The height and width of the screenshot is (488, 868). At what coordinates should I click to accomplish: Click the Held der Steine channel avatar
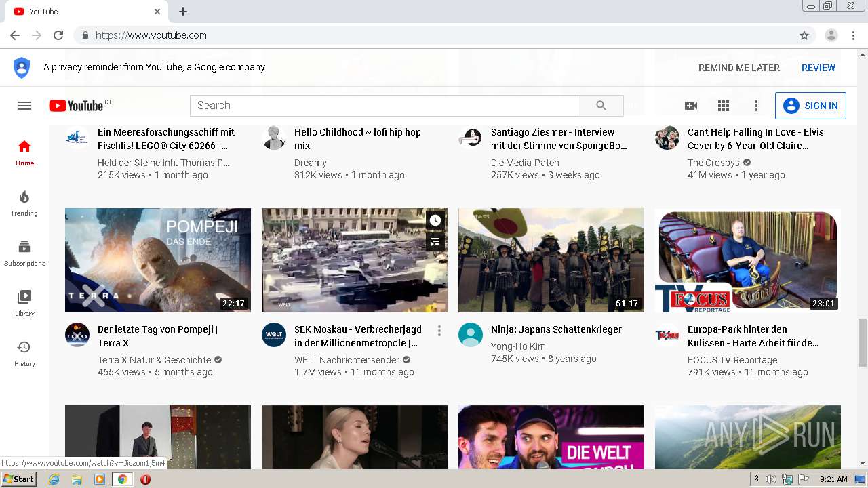[77, 138]
